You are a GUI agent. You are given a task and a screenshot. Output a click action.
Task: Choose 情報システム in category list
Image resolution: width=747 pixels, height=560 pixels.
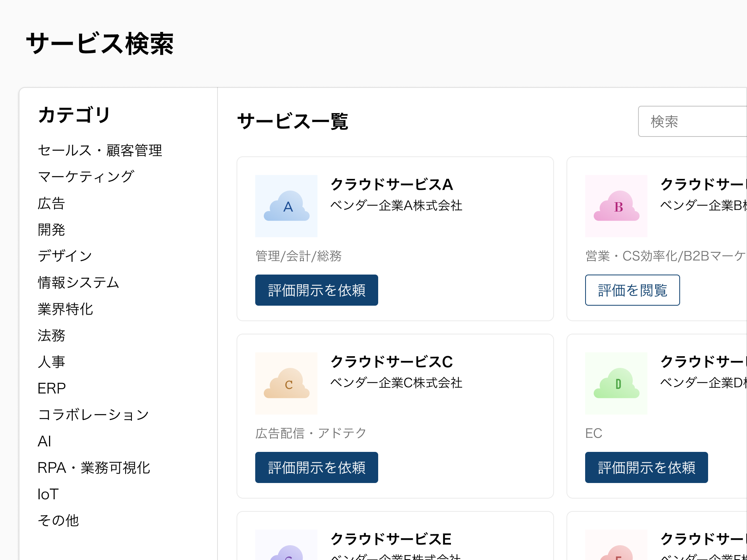point(78,282)
